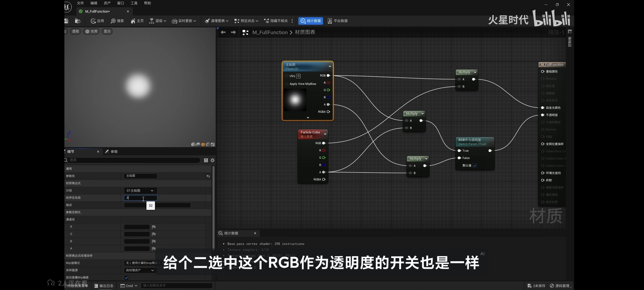Image resolution: width=644 pixels, height=290 pixels.
Task: Uncheck the default value checkbox on Switch Param
Action: point(475,165)
